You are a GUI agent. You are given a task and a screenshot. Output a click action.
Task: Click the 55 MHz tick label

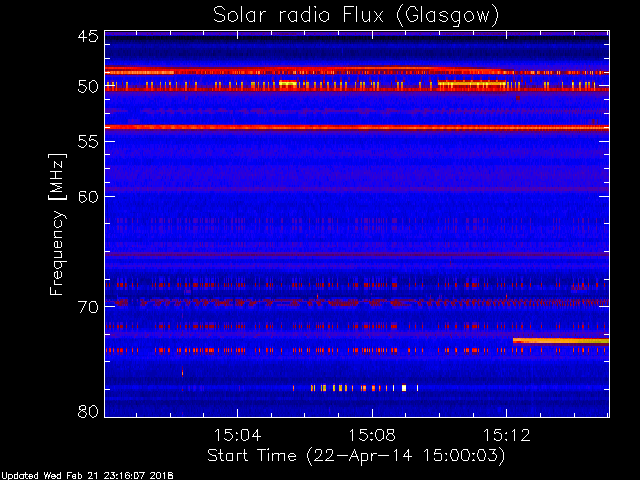[x=88, y=142]
